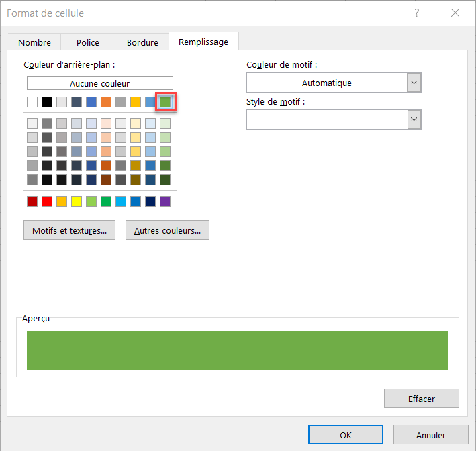The height and width of the screenshot is (451, 476).
Task: Choose the lightest orange tint swatch
Action: pyautogui.click(x=106, y=123)
